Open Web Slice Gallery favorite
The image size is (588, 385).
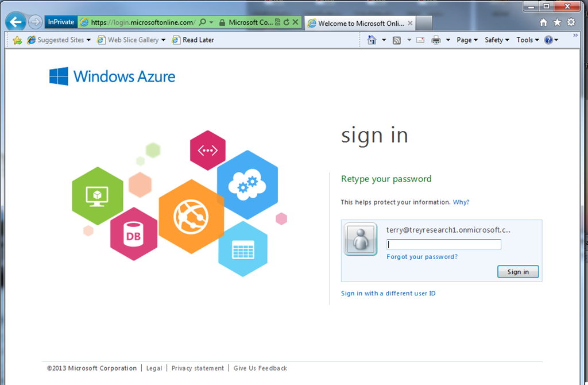point(128,40)
